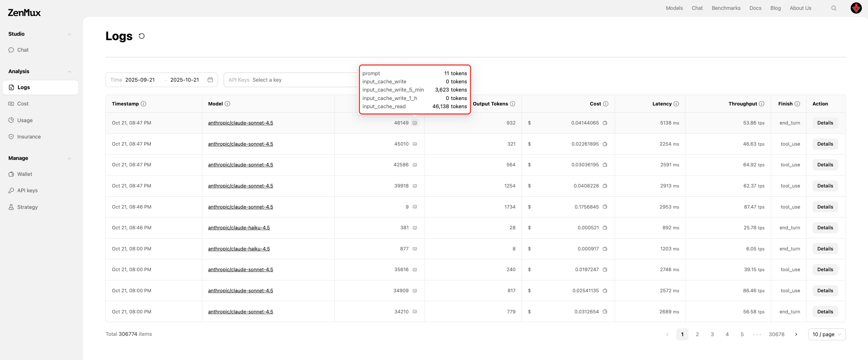
Task: Click the Latency column info icon
Action: coord(676,104)
